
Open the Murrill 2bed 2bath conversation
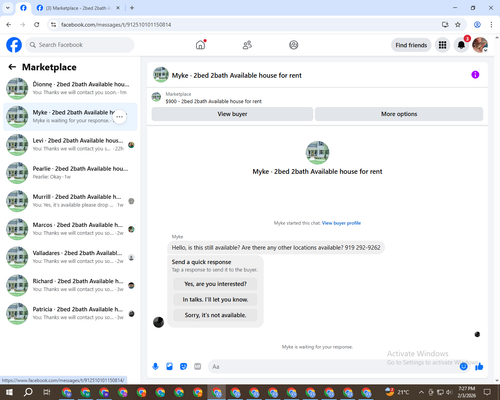point(70,201)
